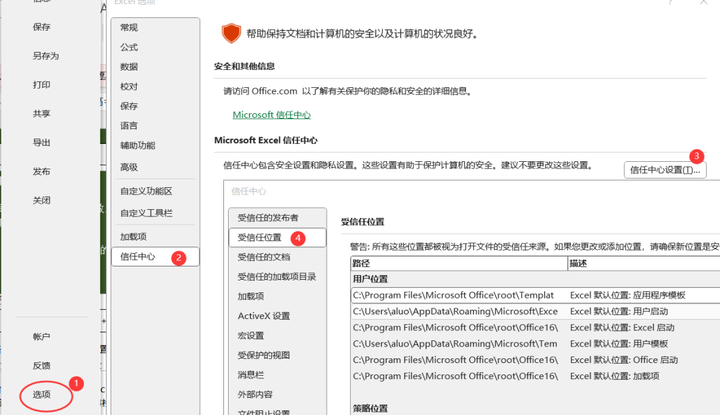Image resolution: width=720 pixels, height=415 pixels.
Task: Open 自定义工具栏 options category
Action: coord(155,213)
